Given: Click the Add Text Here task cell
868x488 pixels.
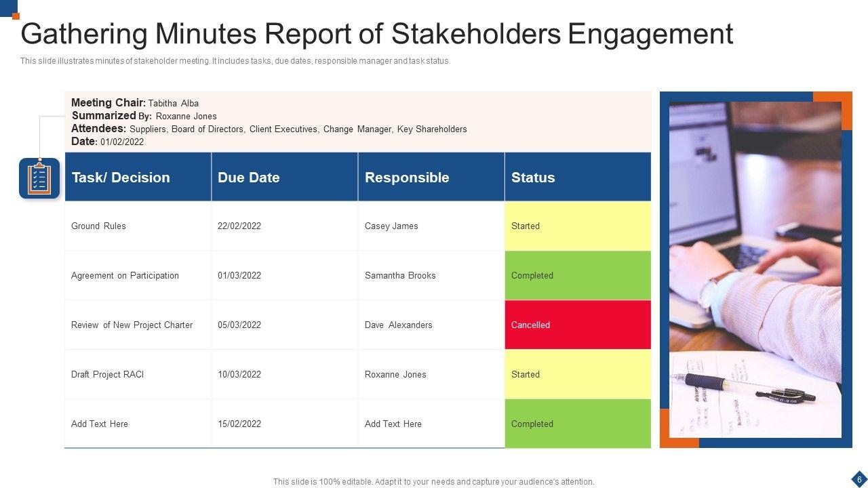Looking at the screenshot, I should [100, 424].
